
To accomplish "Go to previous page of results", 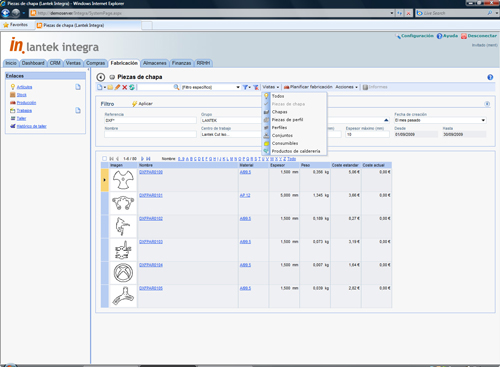I will [x=117, y=159].
